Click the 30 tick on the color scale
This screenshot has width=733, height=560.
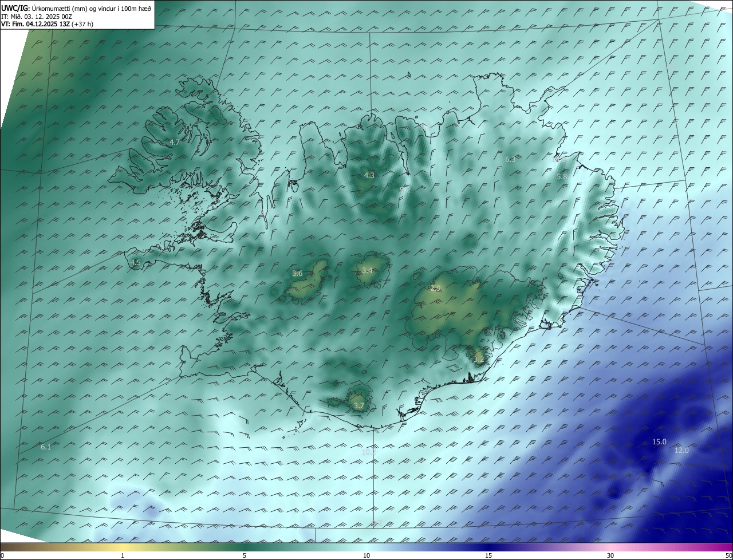click(610, 555)
